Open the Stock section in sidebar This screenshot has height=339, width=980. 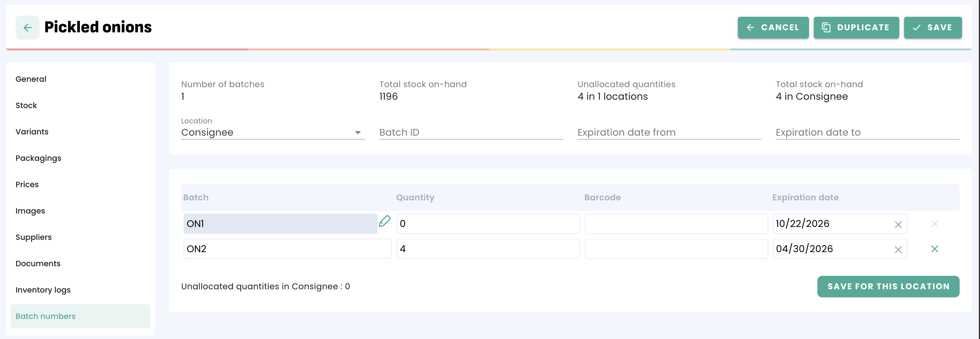point(26,105)
